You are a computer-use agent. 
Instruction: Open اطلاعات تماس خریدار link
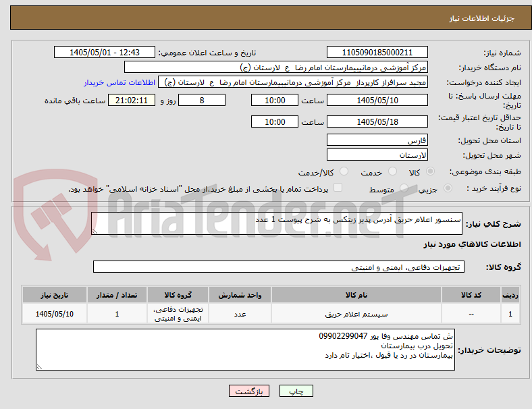click(119, 82)
